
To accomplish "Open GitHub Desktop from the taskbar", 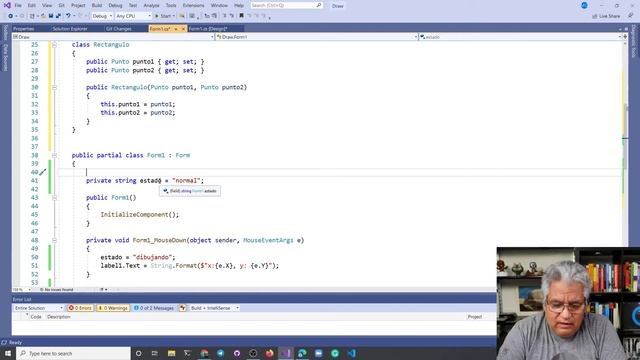I will [237, 353].
